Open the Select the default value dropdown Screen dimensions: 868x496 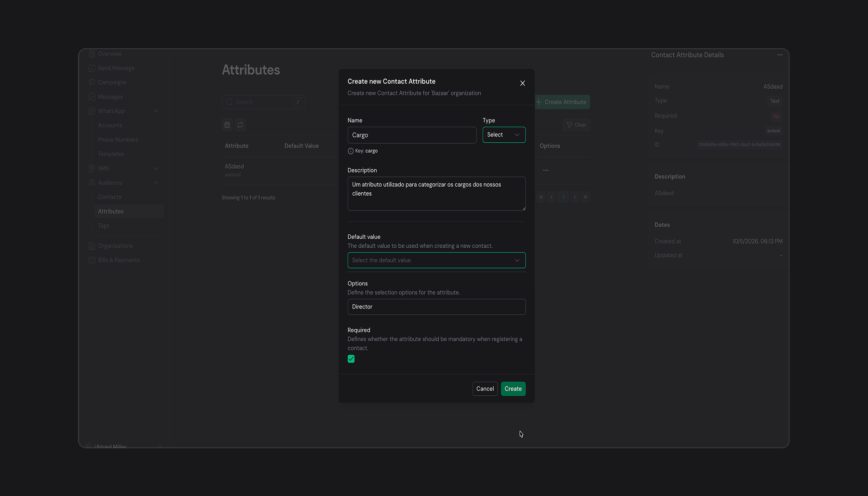point(436,260)
